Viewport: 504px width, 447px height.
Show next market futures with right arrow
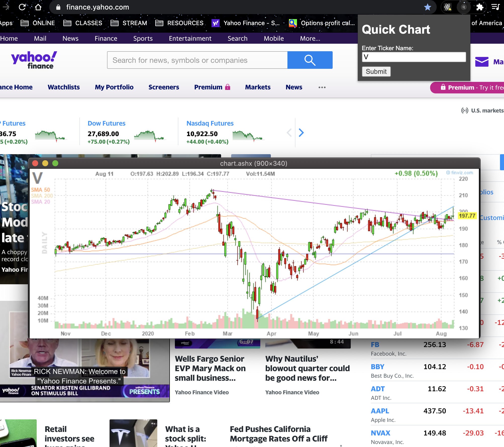pos(301,133)
